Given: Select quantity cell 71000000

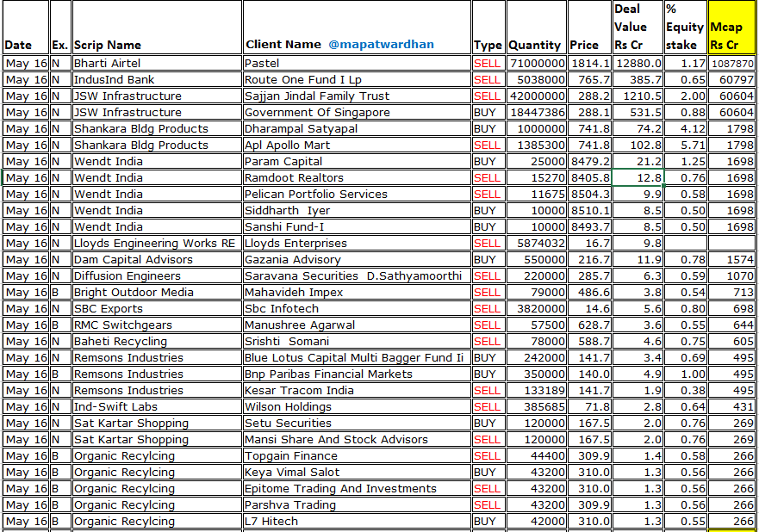Looking at the screenshot, I should point(537,64).
